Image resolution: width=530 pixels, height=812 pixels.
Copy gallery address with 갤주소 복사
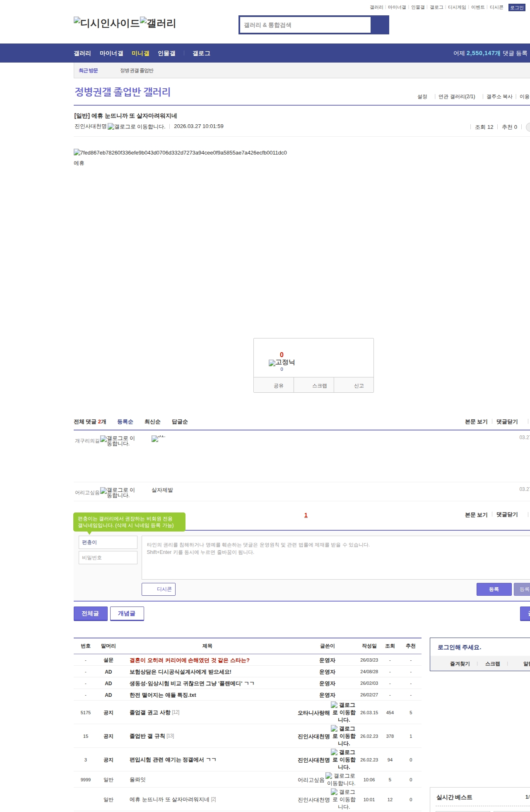pyautogui.click(x=499, y=97)
